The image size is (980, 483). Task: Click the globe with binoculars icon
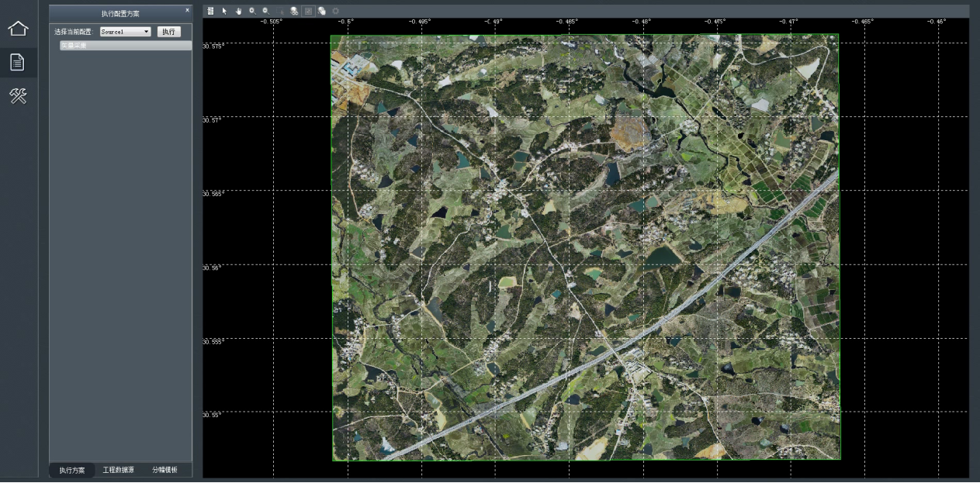294,11
